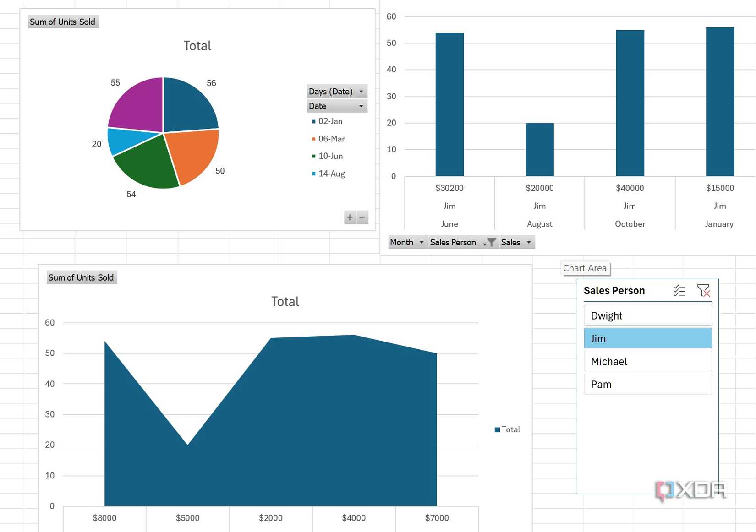756x532 pixels.
Task: Click the filter icon on Sales Person field button
Action: [x=491, y=242]
